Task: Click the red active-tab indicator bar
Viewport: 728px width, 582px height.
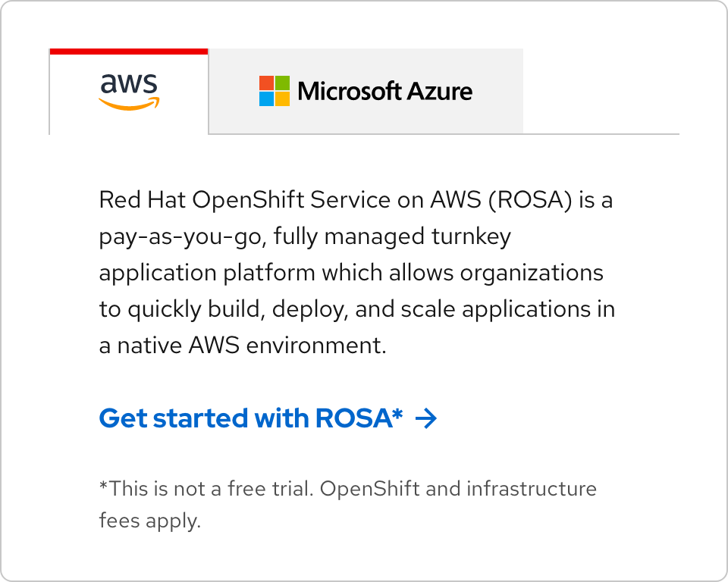Action: [x=128, y=52]
